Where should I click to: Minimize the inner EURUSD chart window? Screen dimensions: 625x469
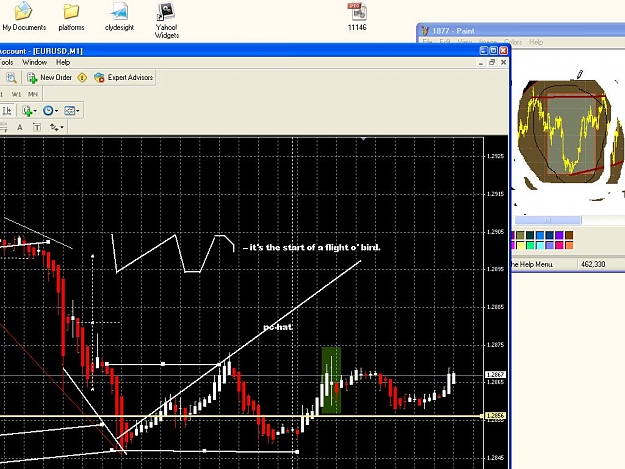482,63
